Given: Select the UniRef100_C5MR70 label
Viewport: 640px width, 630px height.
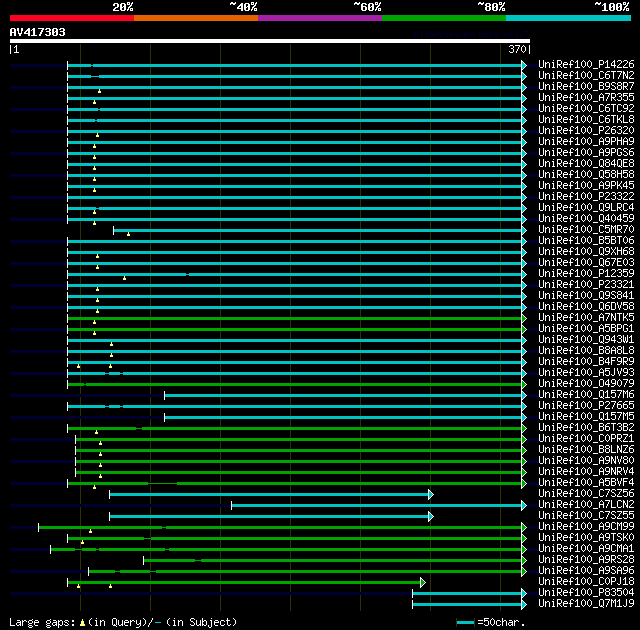Looking at the screenshot, I should point(586,230).
